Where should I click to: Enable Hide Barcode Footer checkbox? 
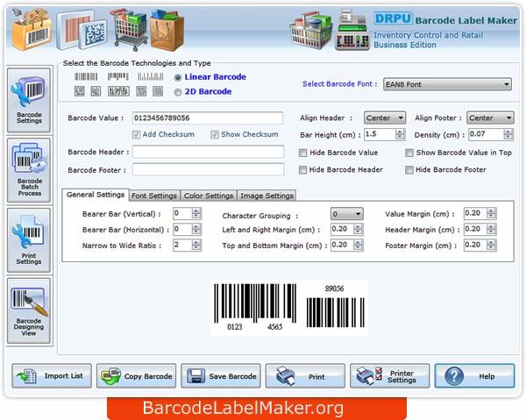[409, 170]
